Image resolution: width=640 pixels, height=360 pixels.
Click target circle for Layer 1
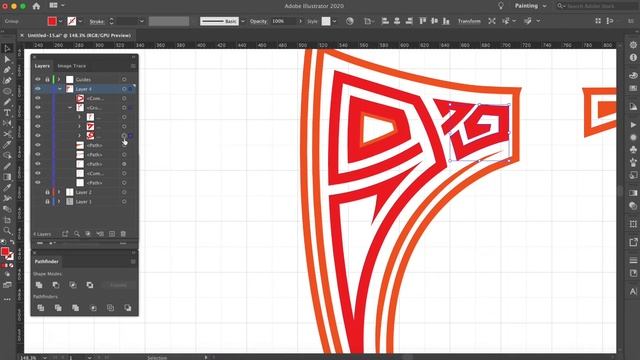[124, 201]
